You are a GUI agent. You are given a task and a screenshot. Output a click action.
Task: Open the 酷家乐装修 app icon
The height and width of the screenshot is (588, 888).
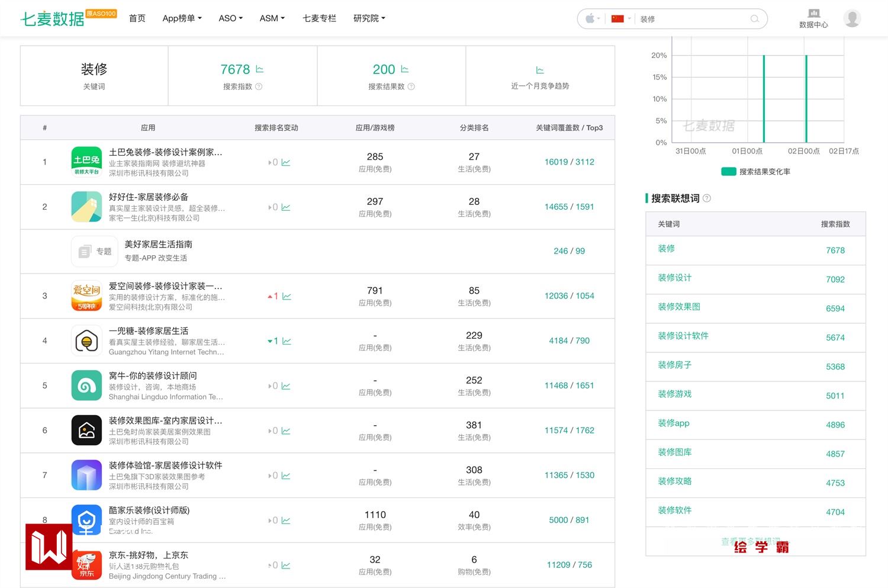[x=86, y=520]
